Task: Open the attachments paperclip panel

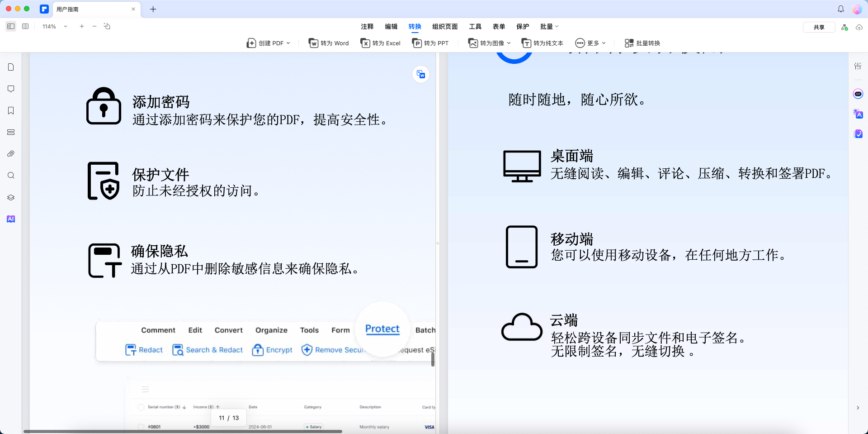Action: [11, 154]
